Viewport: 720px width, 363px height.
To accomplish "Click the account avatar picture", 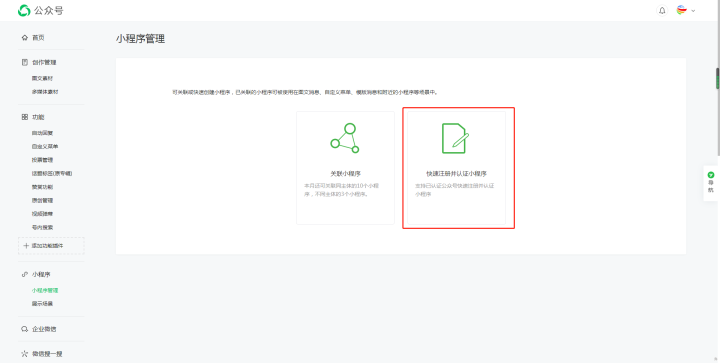I will 681,10.
